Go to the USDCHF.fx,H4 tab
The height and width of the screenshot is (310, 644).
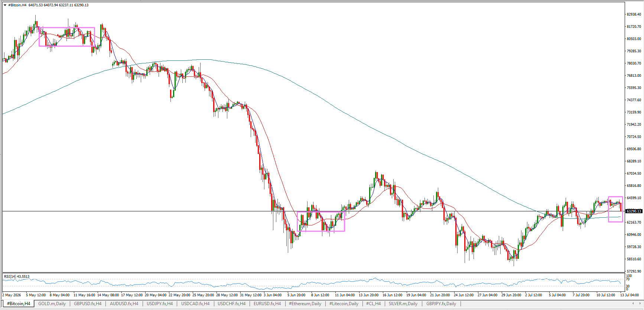pyautogui.click(x=231, y=304)
